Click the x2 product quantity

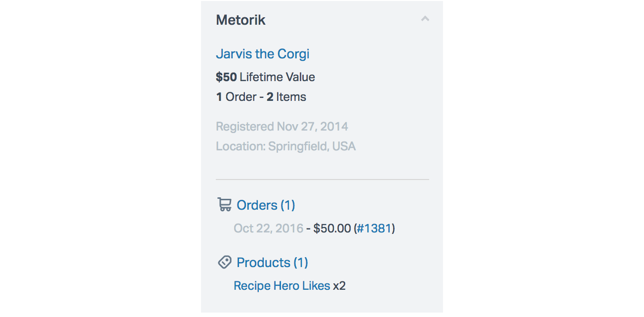tap(339, 286)
